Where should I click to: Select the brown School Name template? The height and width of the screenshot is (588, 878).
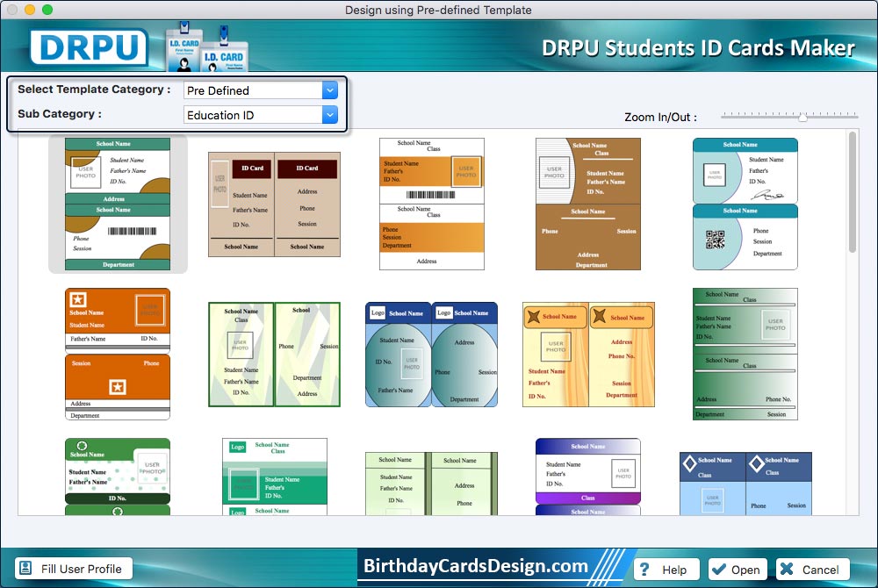point(588,204)
